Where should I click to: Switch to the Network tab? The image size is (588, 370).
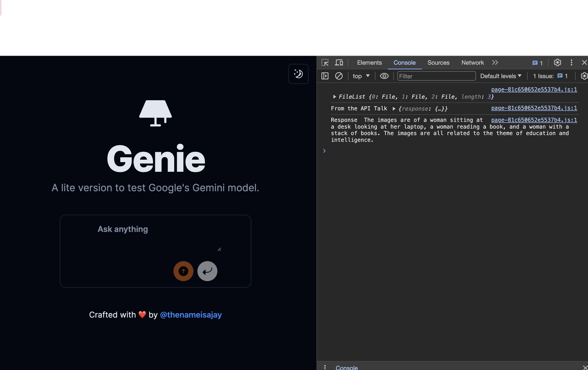472,63
